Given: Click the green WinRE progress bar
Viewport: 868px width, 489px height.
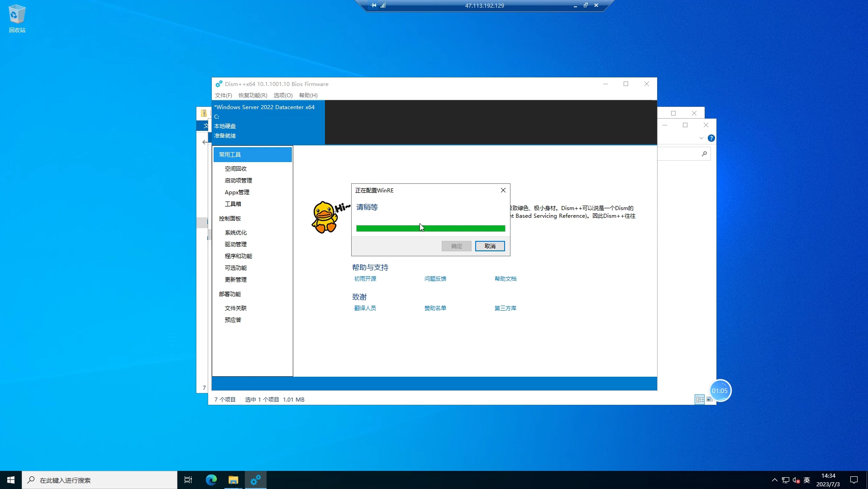Looking at the screenshot, I should pos(431,229).
